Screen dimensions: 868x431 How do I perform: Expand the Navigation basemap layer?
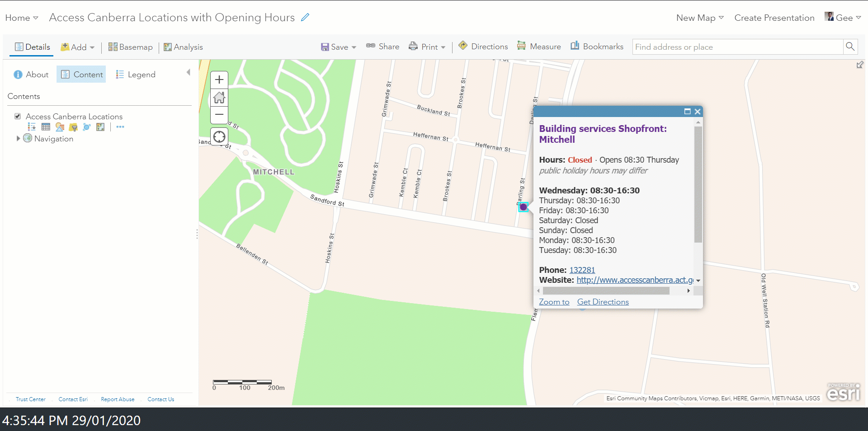point(18,138)
